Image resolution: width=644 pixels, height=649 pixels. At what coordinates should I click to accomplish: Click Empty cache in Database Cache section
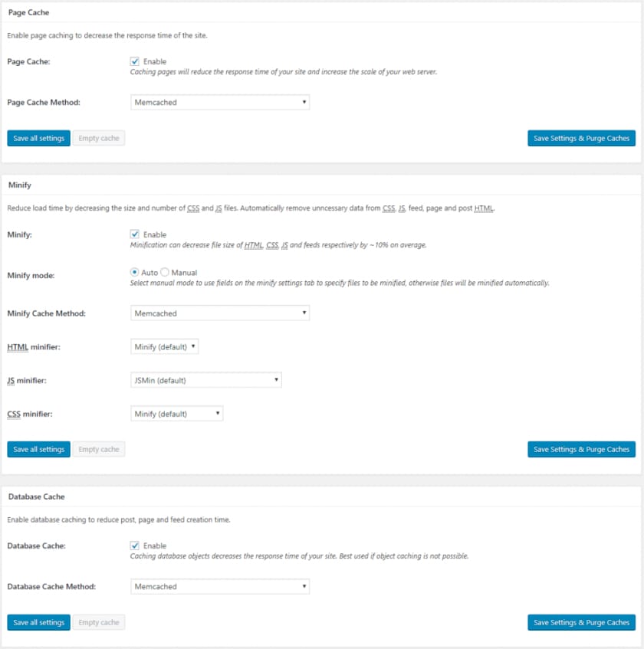[x=99, y=623]
